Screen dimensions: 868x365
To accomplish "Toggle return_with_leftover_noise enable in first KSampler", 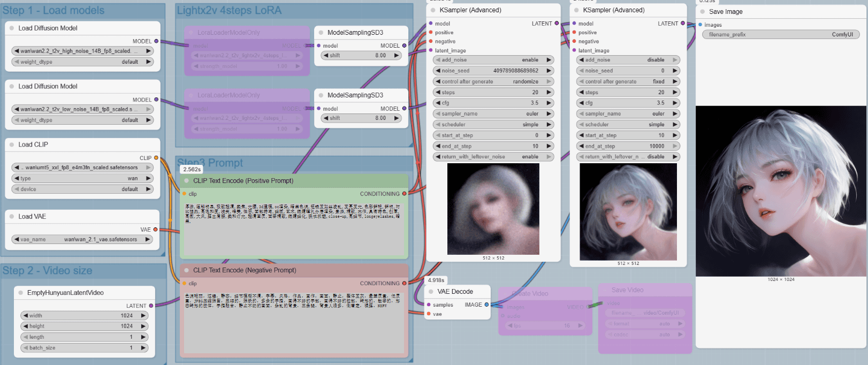I will pos(492,157).
